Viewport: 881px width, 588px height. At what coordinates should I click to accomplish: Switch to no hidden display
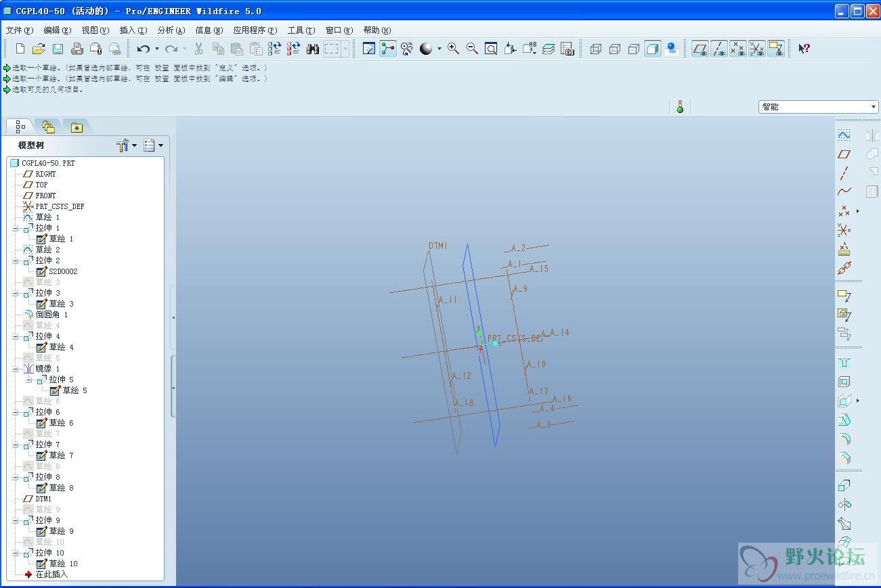634,49
